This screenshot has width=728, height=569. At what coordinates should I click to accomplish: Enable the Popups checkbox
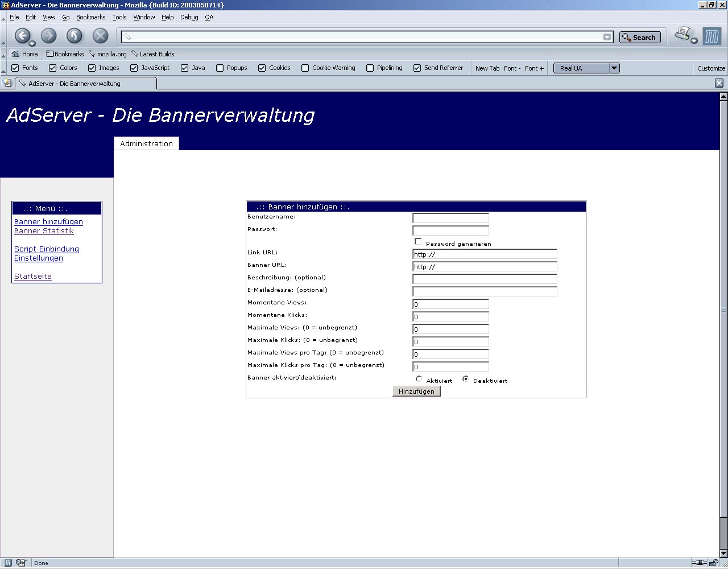(x=220, y=68)
